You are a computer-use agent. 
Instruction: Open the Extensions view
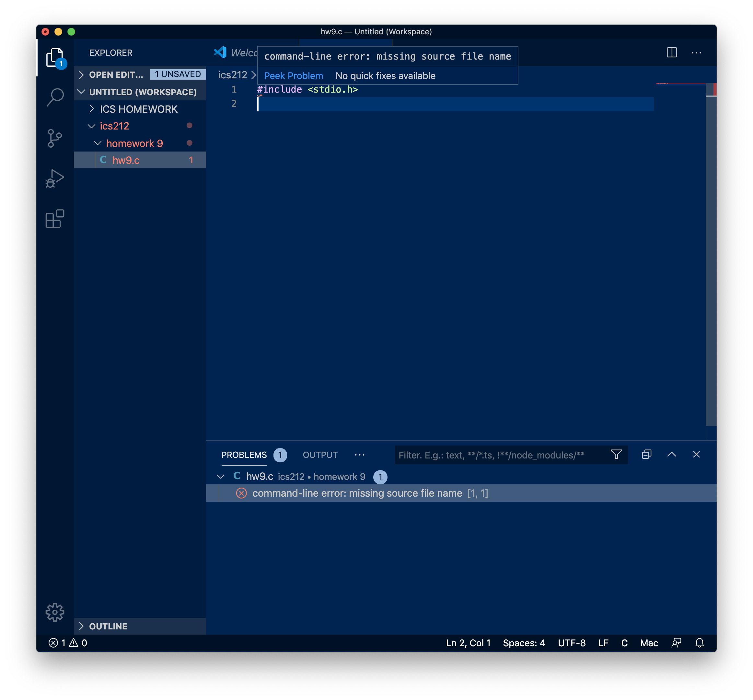pyautogui.click(x=55, y=219)
